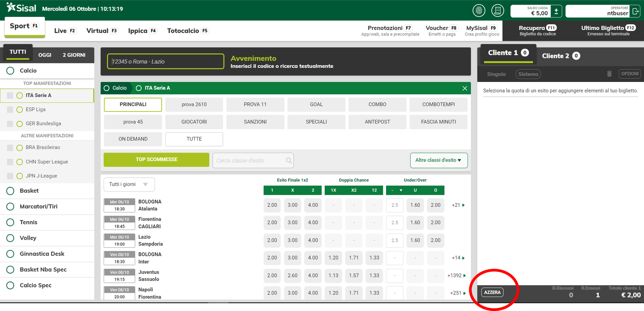Viewport: 644px width, 311px height.
Task: Select the ANTEPOST market category
Action: click(x=377, y=122)
